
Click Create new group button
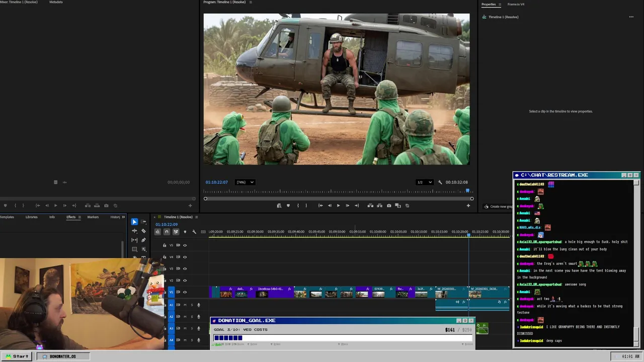(497, 207)
